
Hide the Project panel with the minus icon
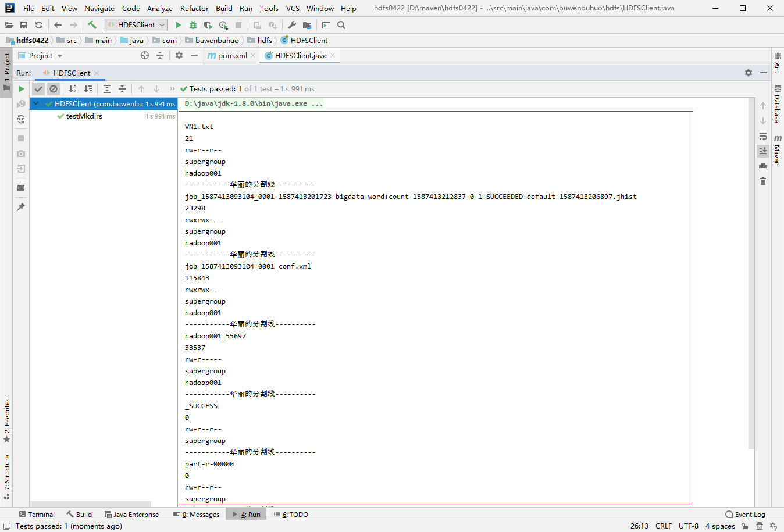click(194, 55)
